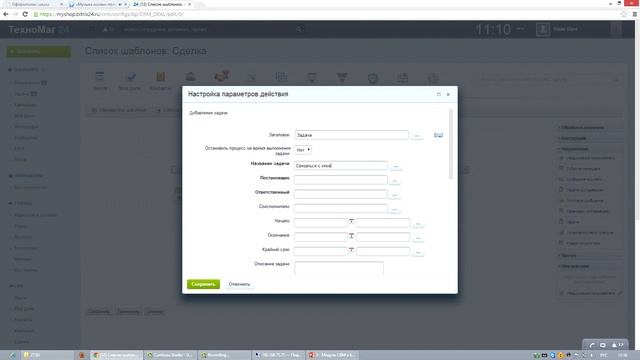The image size is (640, 360).
Task: Cancel dialog with Отменить button
Action: pos(239,284)
